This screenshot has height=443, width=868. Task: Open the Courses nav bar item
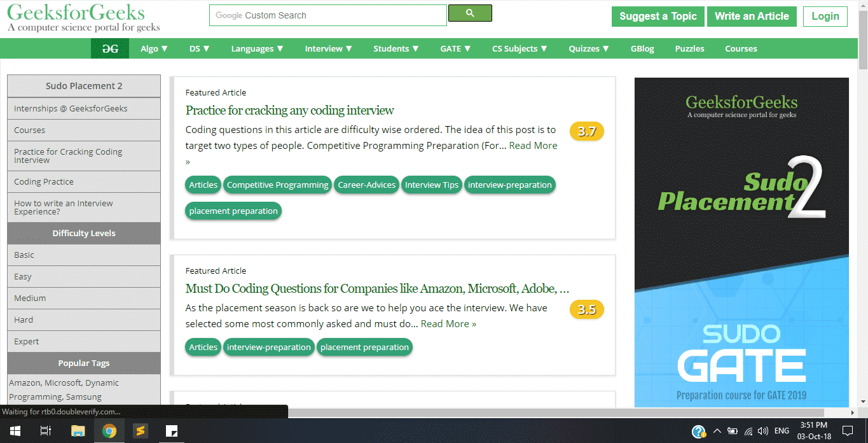[741, 48]
